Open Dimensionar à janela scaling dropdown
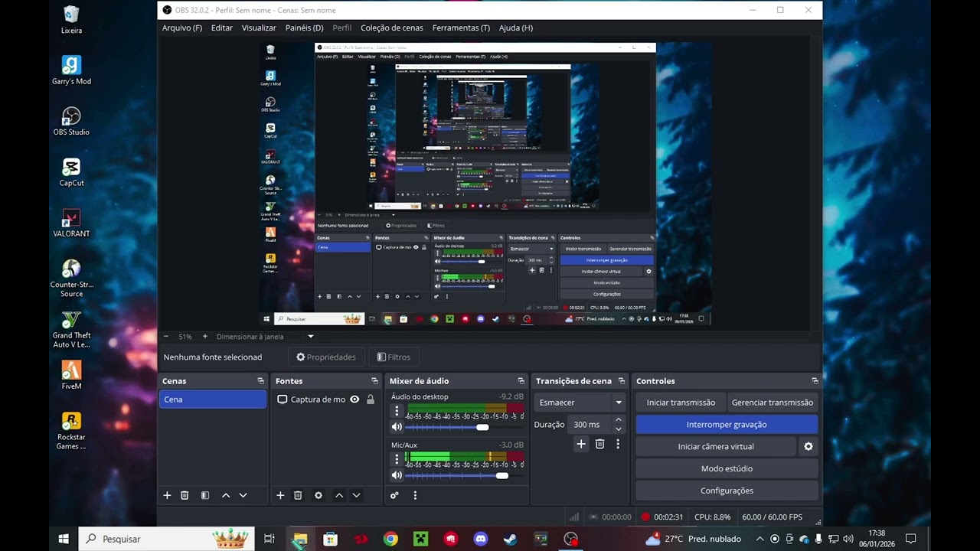Viewport: 980px width, 551px height. pyautogui.click(x=265, y=337)
